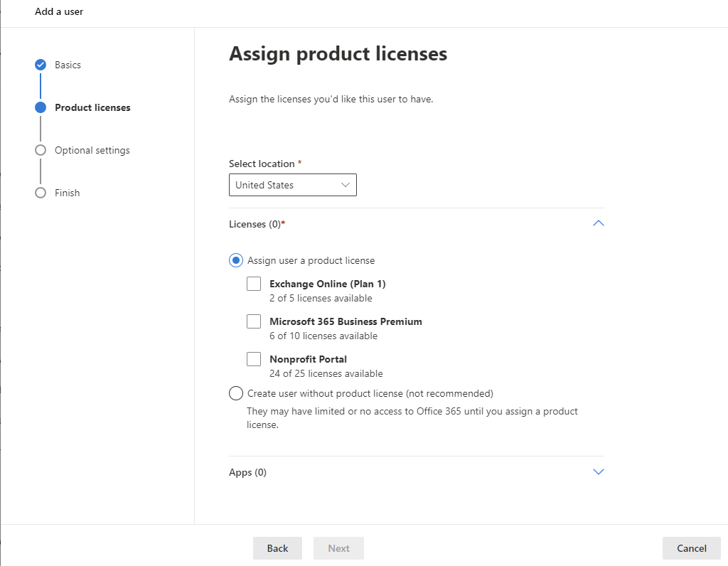
Task: Check the Nonprofit Portal license box
Action: 254,359
